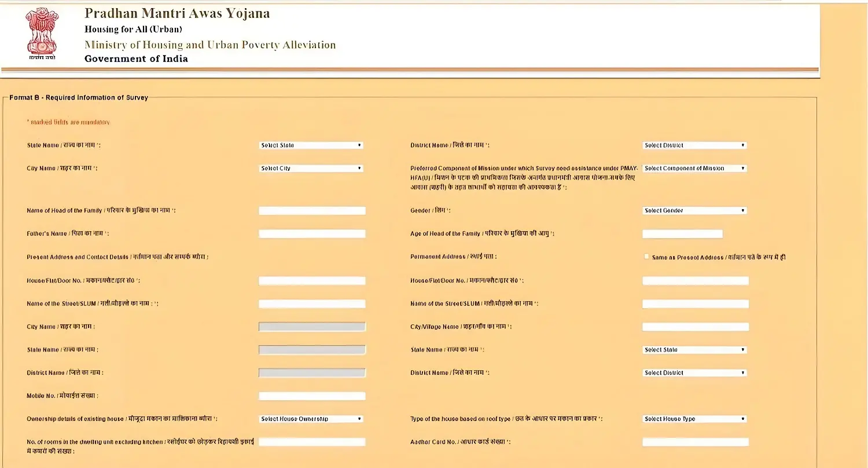The height and width of the screenshot is (468, 868).
Task: Open the Select City dropdown
Action: (311, 168)
